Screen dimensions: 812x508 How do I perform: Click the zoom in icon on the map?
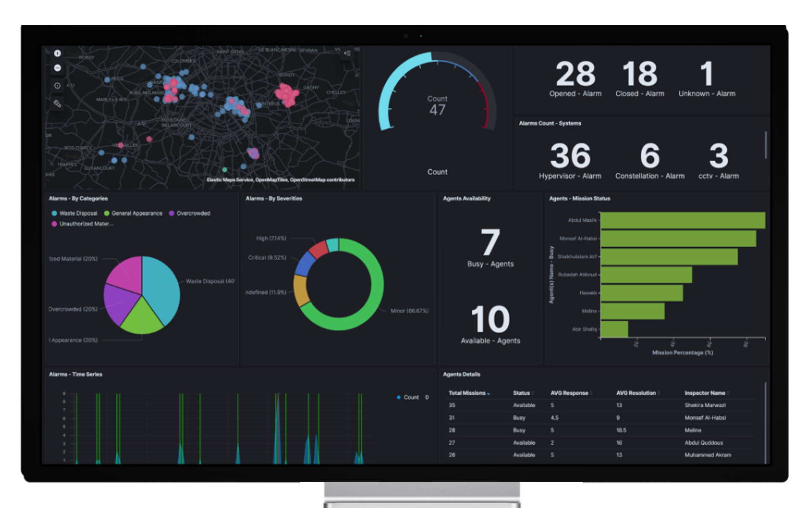[57, 53]
